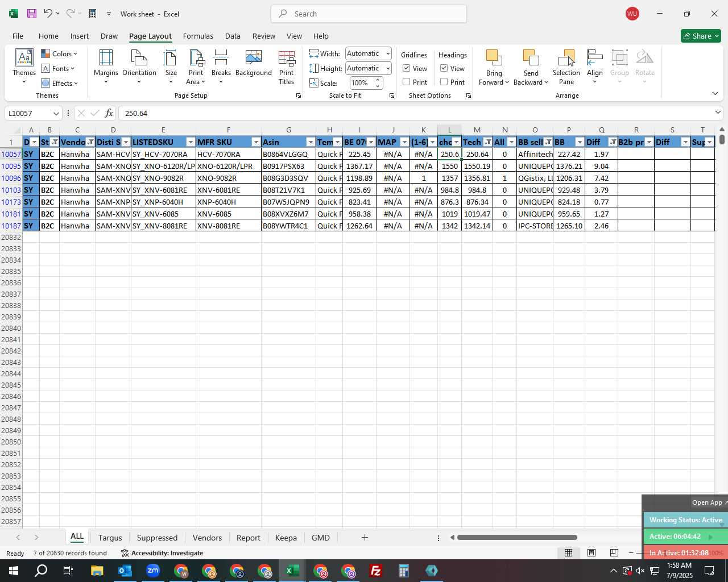Screen dimensions: 728x582
Task: Open the Align objects menu
Action: tap(595, 67)
